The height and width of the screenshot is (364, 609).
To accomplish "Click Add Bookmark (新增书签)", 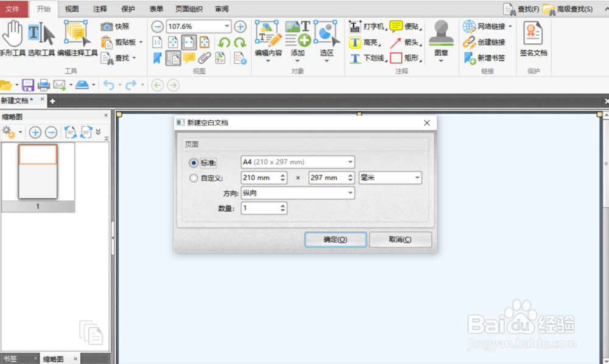I will pos(484,58).
